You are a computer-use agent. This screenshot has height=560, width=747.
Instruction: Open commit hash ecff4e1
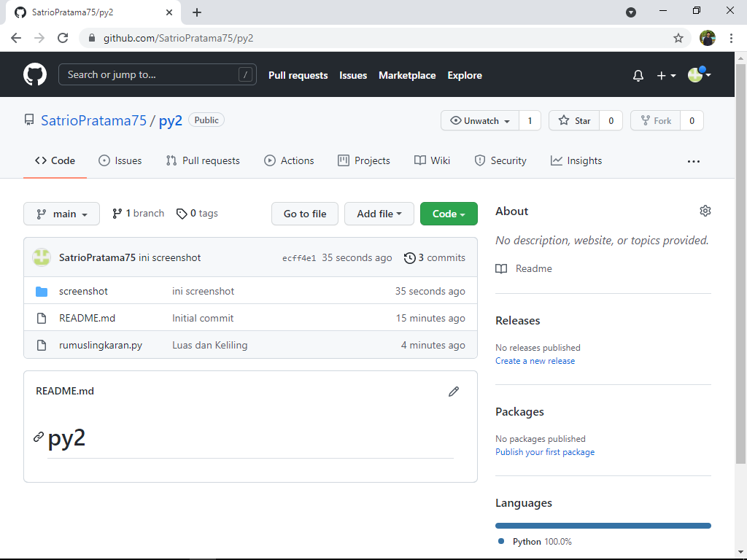click(x=299, y=258)
